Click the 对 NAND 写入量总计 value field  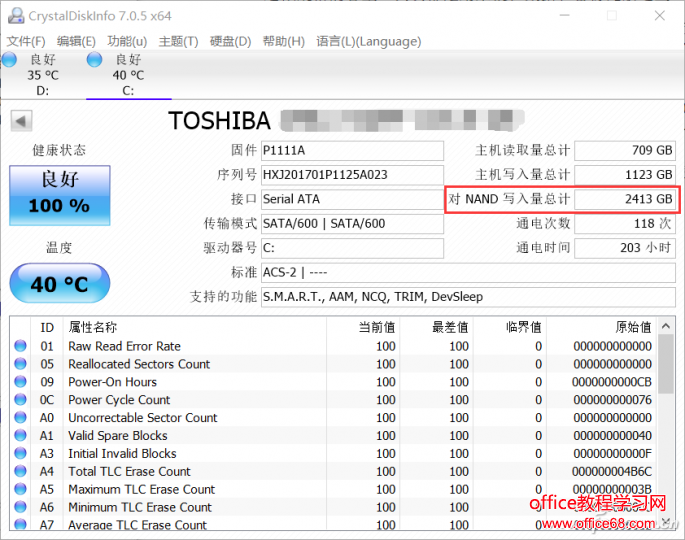click(625, 200)
